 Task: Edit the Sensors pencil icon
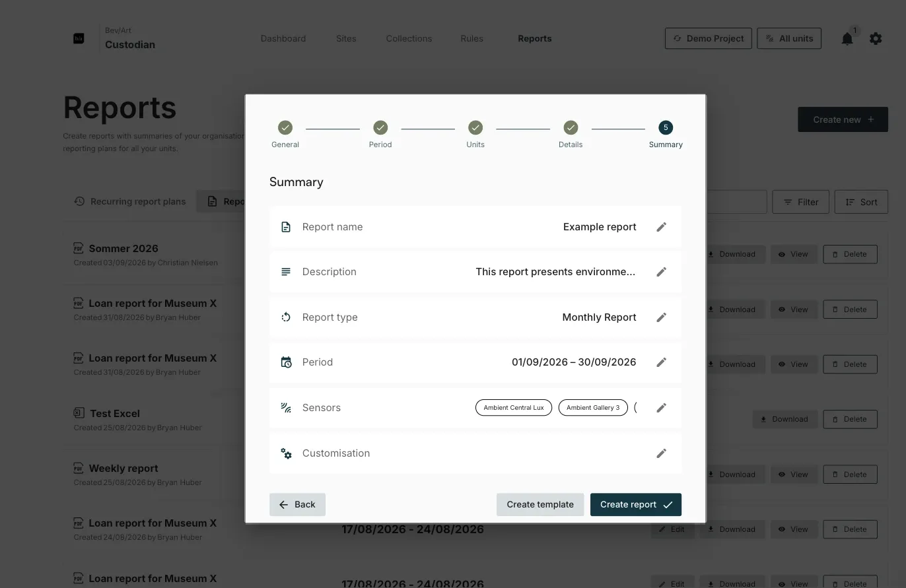pos(661,408)
